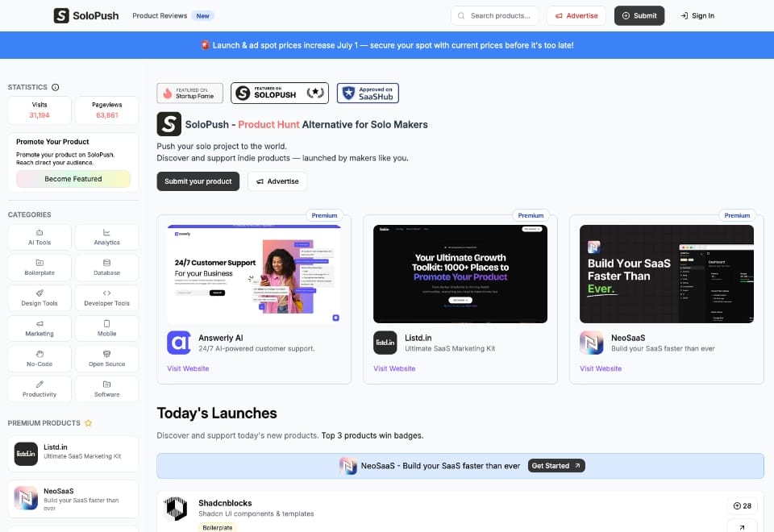Follow the Visit Website link for Listd.in
The width and height of the screenshot is (774, 532).
pyautogui.click(x=394, y=368)
